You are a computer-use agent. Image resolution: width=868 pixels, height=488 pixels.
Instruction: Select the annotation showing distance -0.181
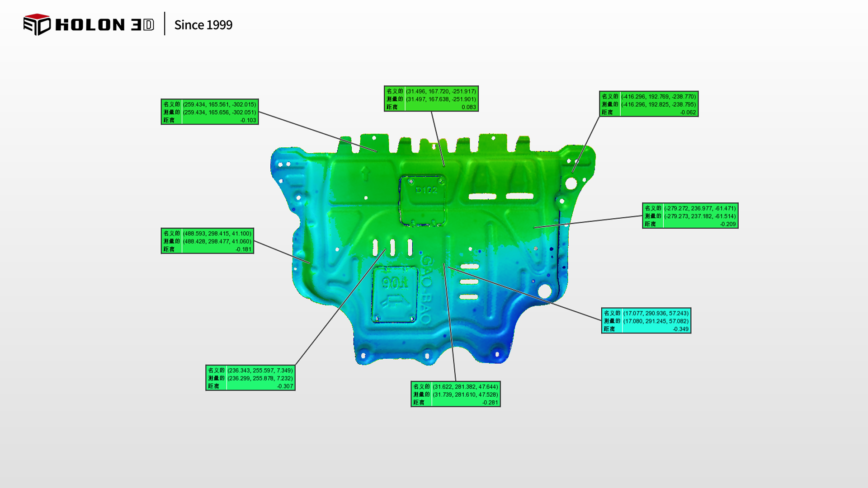[207, 241]
